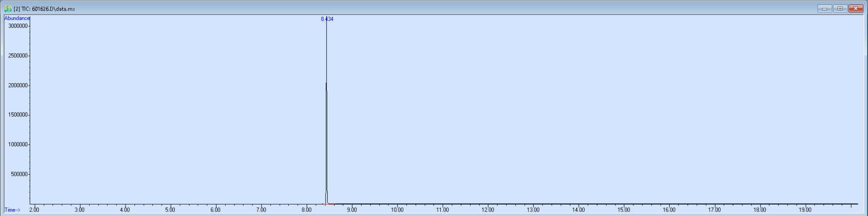Click the 18.00 time axis label
The width and height of the screenshot is (868, 216).
point(759,210)
